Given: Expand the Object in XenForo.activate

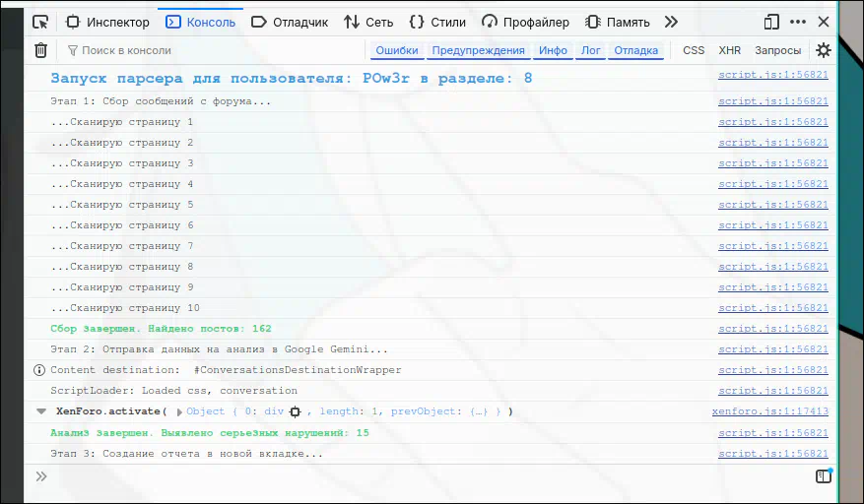Looking at the screenshot, I should click(179, 412).
